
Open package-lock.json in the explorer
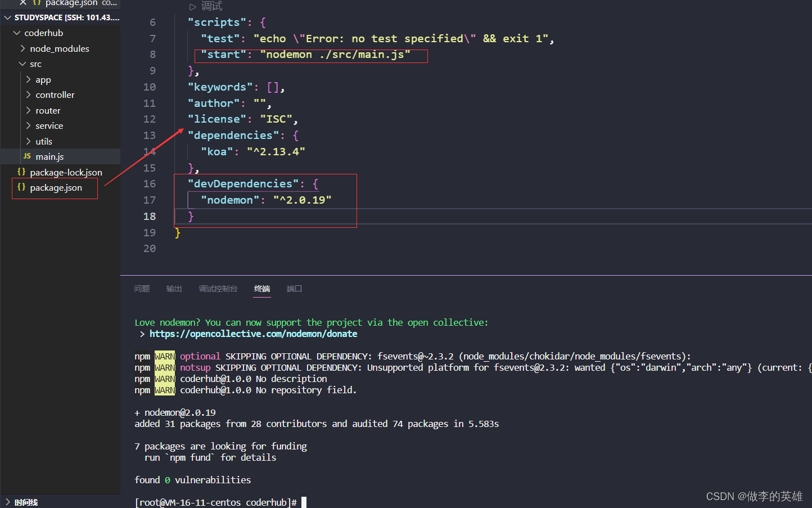[66, 172]
